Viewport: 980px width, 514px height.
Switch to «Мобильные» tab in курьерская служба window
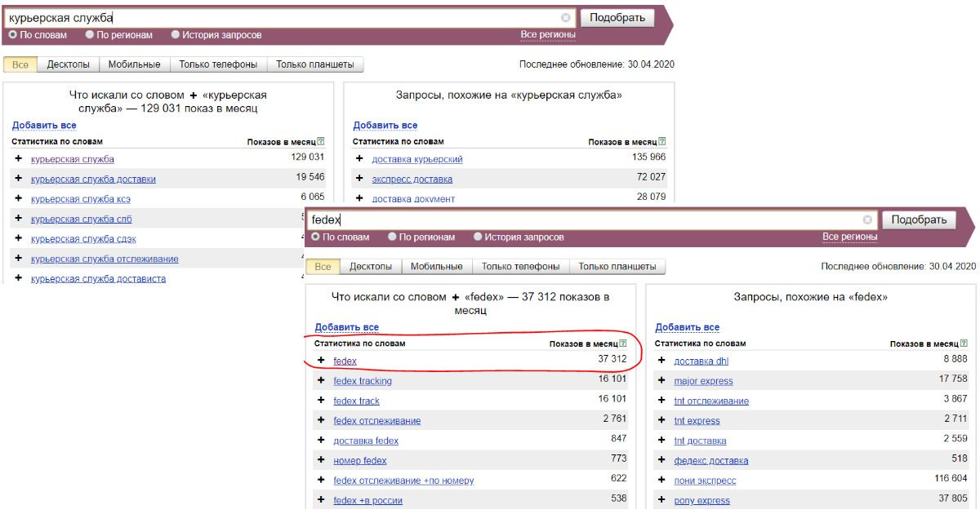[135, 64]
